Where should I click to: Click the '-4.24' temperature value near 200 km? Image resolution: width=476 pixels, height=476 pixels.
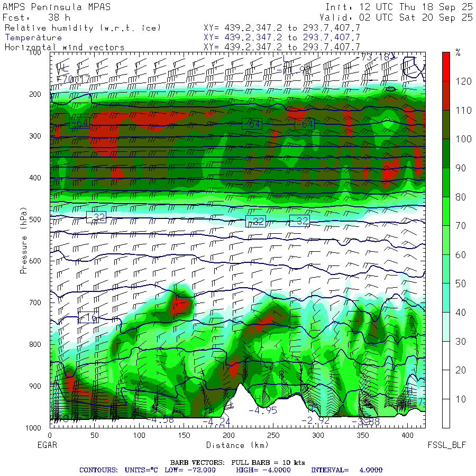[x=216, y=422]
